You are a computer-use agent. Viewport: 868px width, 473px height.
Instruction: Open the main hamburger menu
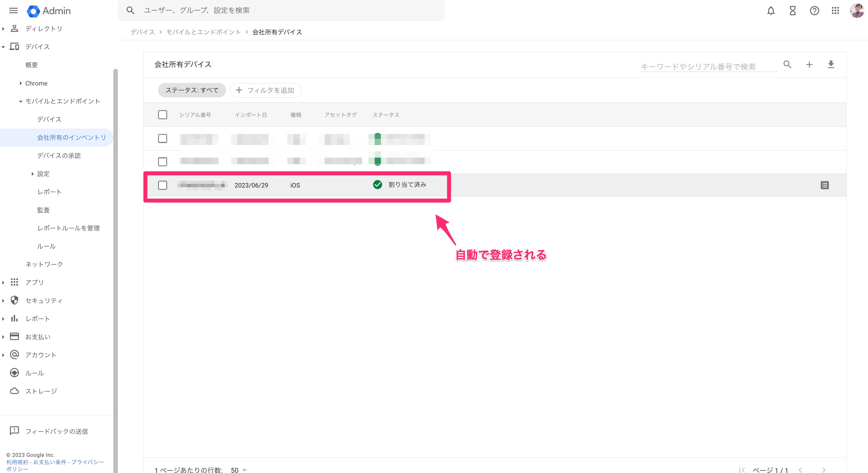tap(13, 10)
